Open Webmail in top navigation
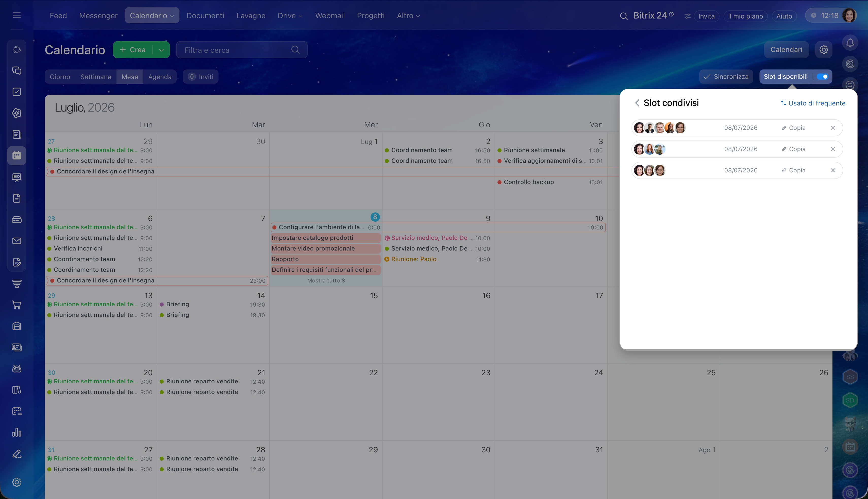The image size is (868, 499). tap(330, 16)
